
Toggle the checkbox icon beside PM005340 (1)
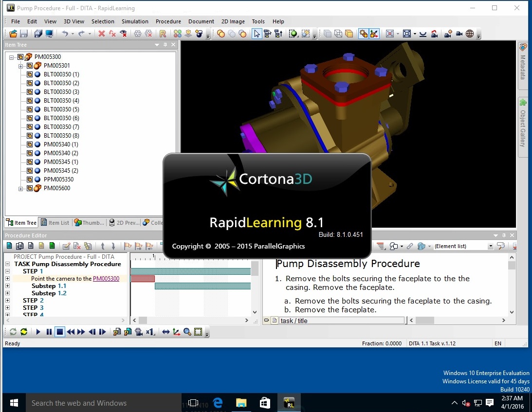30,144
